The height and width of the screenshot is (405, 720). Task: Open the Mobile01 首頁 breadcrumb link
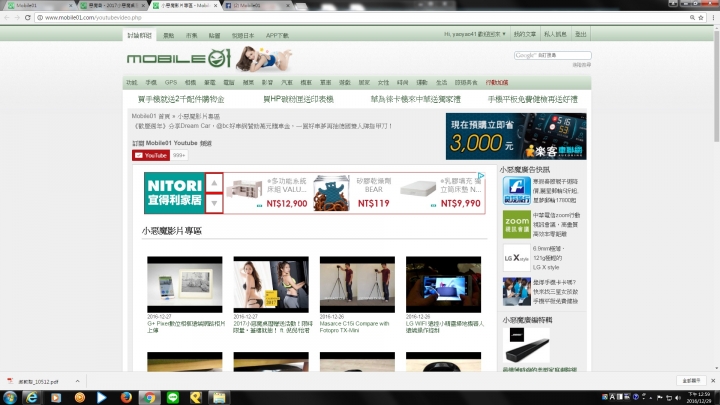pos(151,116)
